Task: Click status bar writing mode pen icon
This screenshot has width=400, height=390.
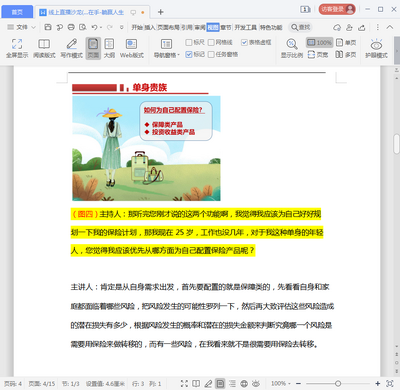Action: click(x=208, y=384)
